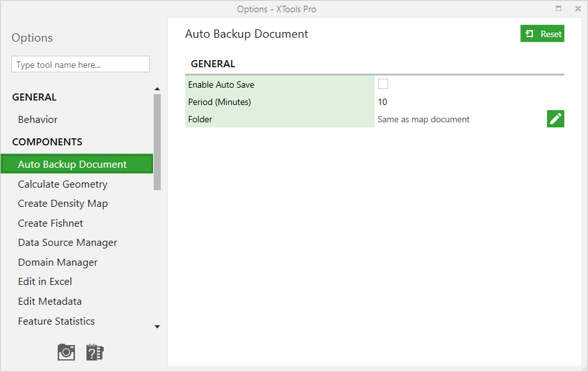Image resolution: width=588 pixels, height=372 pixels.
Task: Open Edit in Excel options
Action: [45, 282]
